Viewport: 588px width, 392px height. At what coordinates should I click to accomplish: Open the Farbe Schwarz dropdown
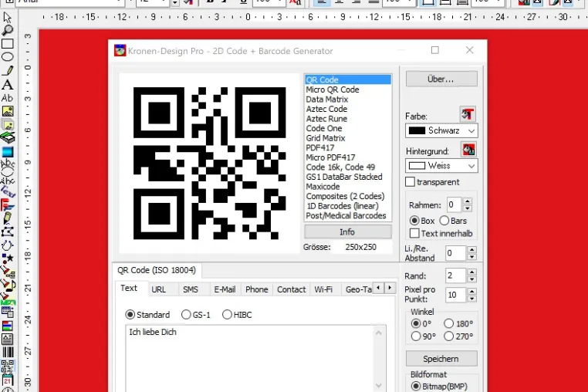[441, 130]
